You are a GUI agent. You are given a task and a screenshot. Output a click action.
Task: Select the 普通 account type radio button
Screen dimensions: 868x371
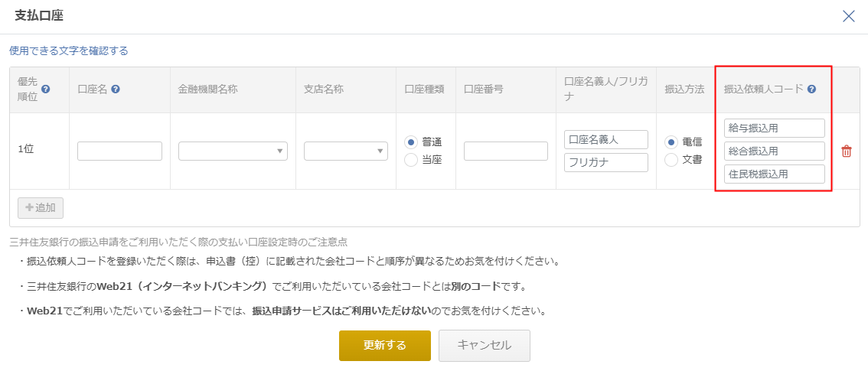tap(411, 142)
